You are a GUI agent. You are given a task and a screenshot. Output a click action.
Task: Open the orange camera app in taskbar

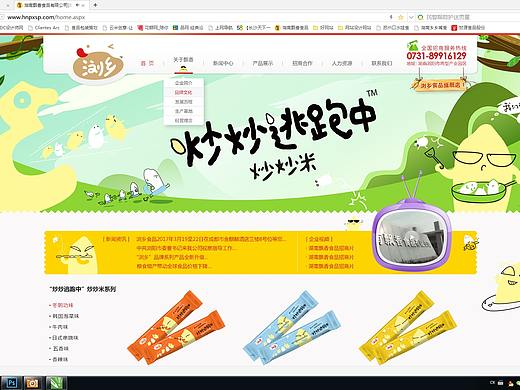point(32,383)
